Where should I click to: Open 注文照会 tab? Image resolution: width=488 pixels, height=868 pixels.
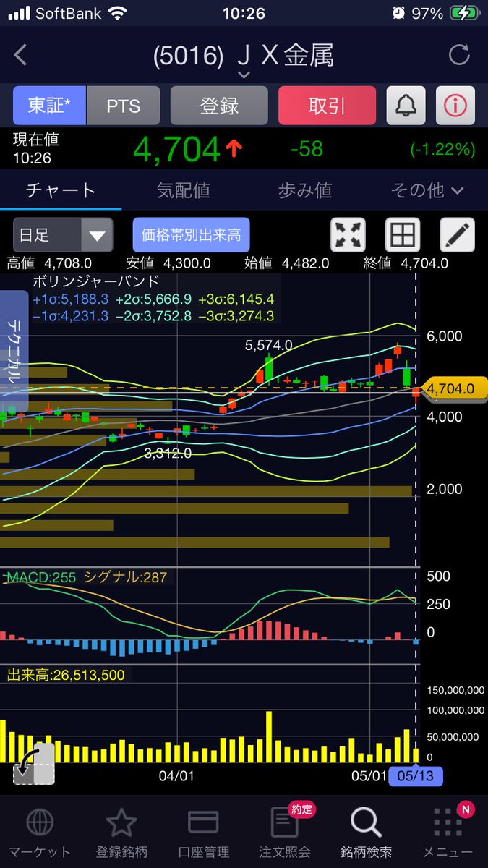click(285, 833)
